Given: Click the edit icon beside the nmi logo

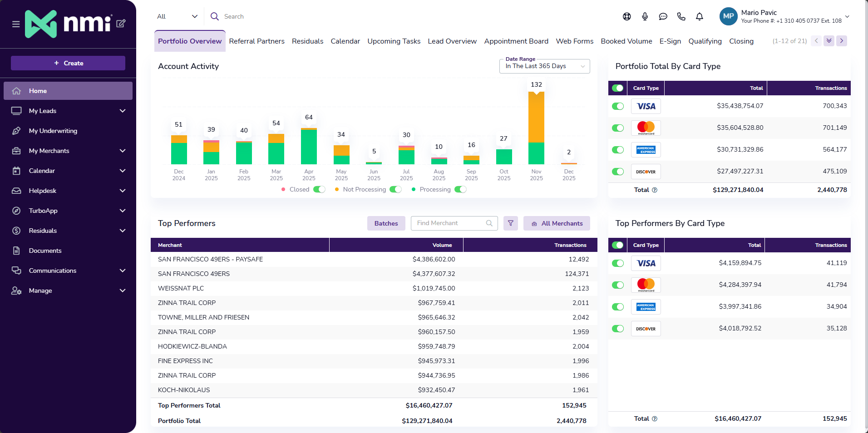Looking at the screenshot, I should click(x=121, y=23).
